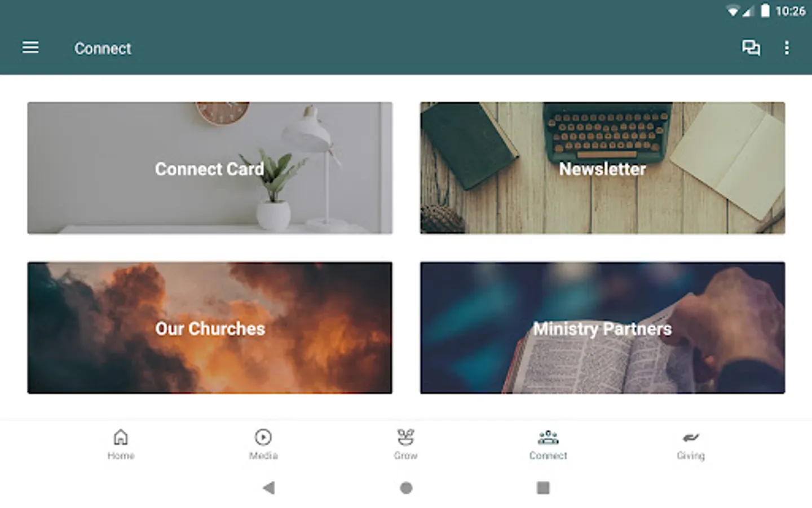This screenshot has width=812, height=508.
Task: Open the three-dot overflow menu
Action: 787,47
